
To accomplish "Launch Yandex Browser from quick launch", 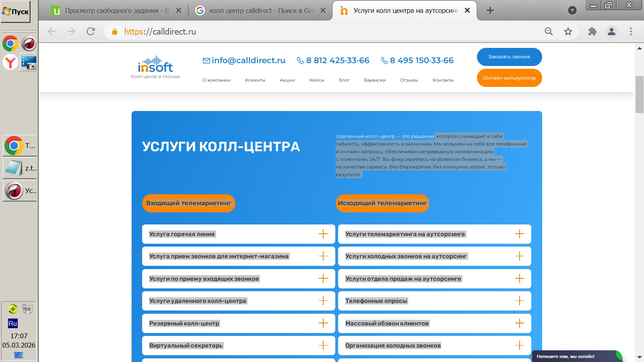I will [10, 62].
